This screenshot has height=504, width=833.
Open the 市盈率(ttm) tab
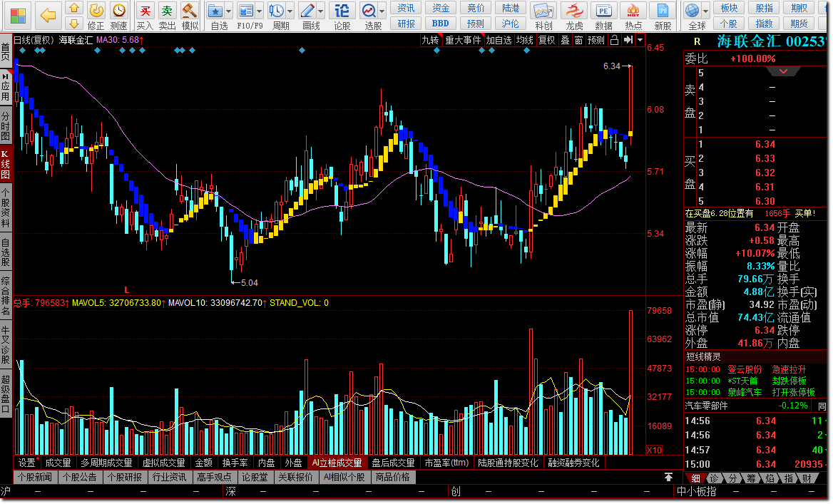point(446,463)
